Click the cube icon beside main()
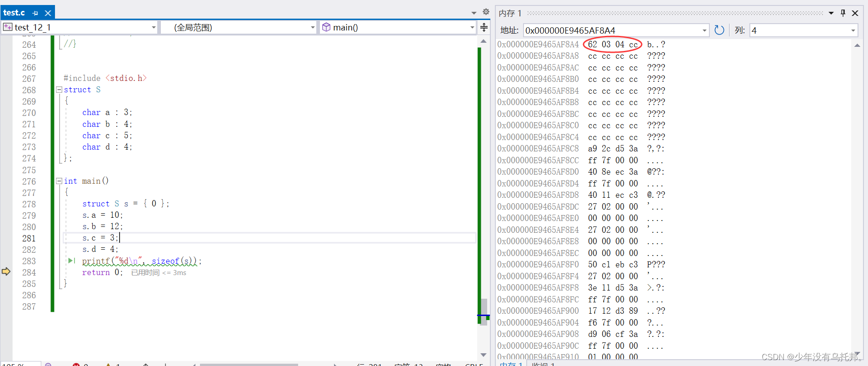The width and height of the screenshot is (868, 366). tap(326, 27)
